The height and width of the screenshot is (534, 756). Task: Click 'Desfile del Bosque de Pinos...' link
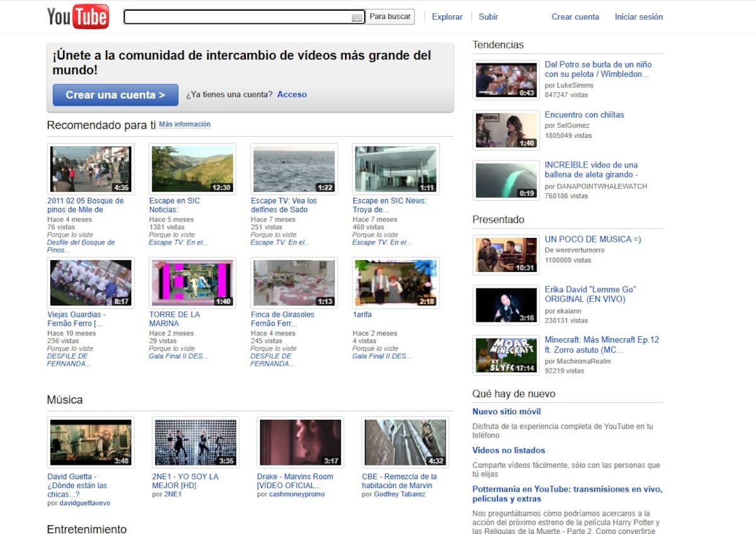(81, 246)
